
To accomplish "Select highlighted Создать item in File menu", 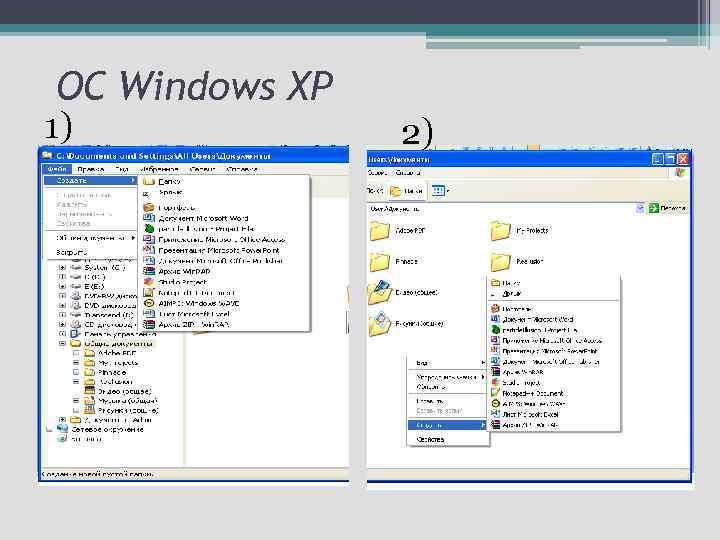I will (x=90, y=181).
